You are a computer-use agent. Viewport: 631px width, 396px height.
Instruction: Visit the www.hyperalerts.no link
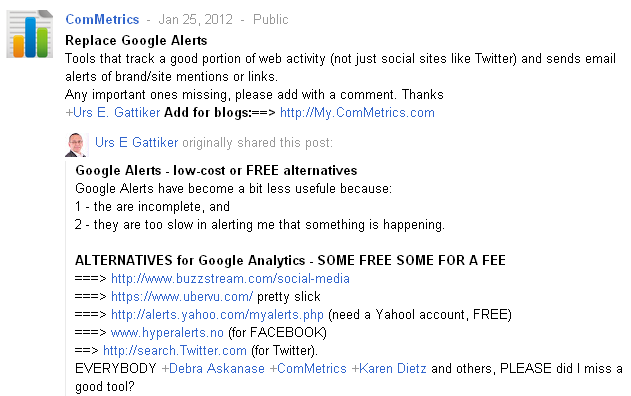pyautogui.click(x=167, y=332)
